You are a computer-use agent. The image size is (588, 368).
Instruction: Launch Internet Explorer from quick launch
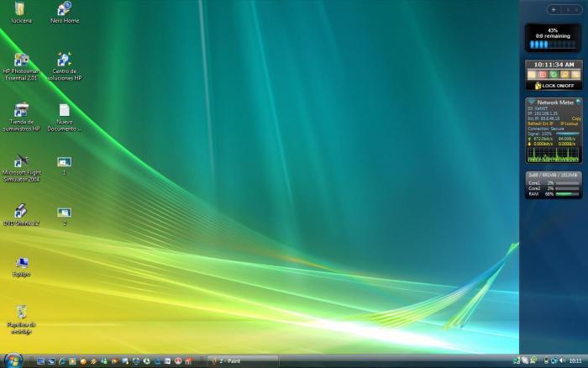pyautogui.click(x=62, y=361)
